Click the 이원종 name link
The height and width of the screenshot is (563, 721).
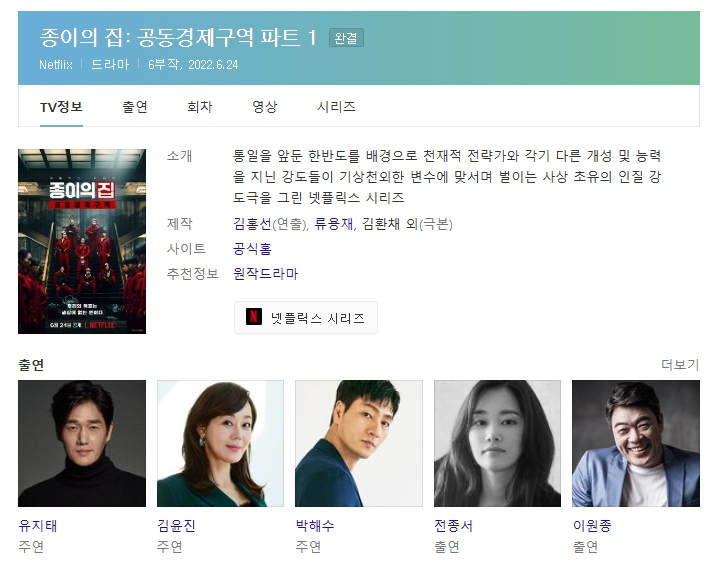click(592, 525)
